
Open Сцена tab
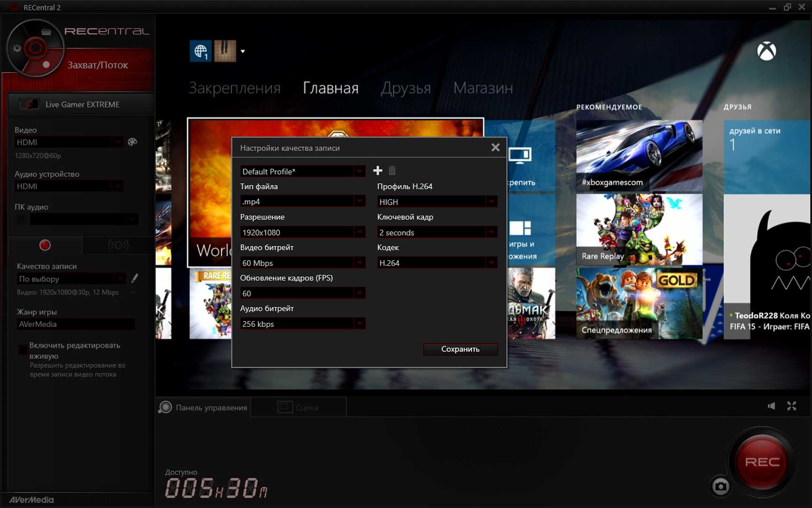tap(299, 407)
